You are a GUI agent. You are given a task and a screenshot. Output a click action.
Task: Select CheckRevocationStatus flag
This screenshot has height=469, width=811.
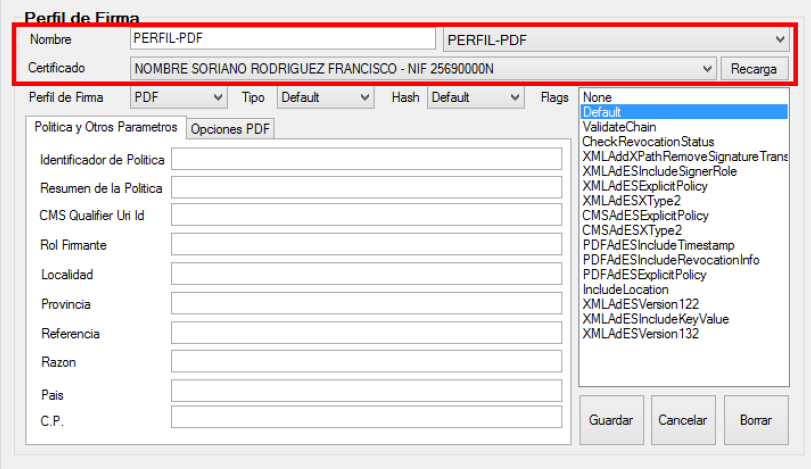[x=684, y=142]
